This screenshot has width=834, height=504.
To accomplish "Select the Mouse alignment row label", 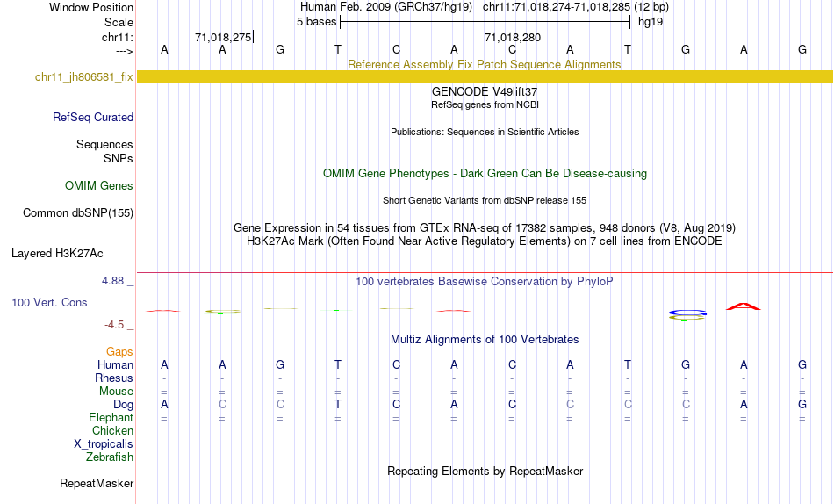I will (116, 392).
